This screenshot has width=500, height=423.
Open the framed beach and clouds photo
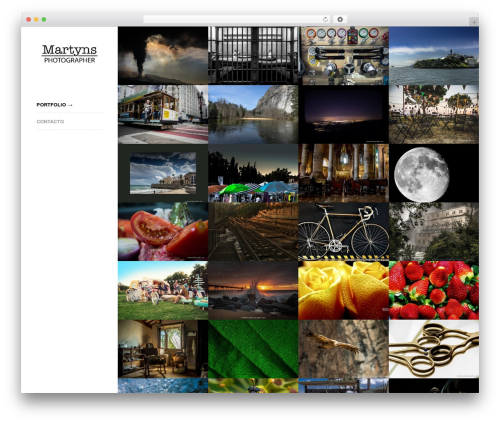163,173
